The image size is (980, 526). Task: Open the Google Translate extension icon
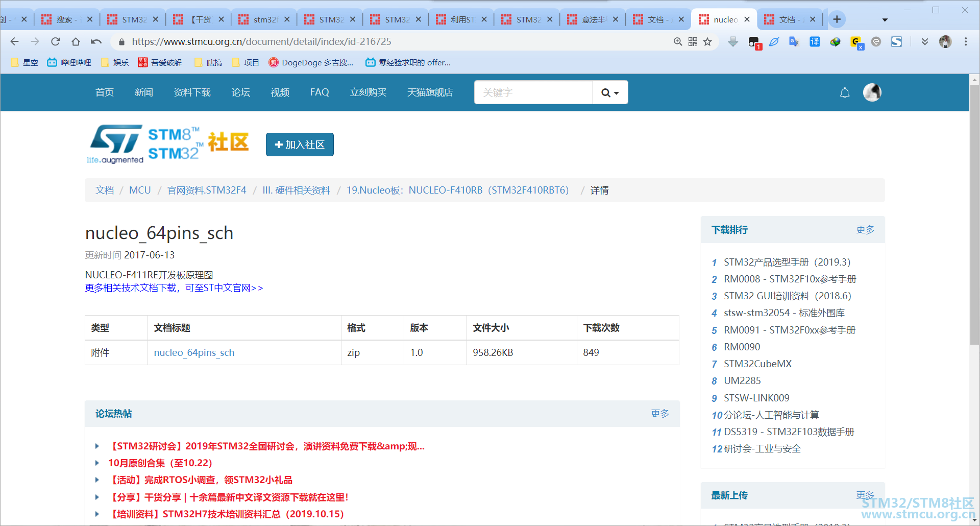coord(794,41)
